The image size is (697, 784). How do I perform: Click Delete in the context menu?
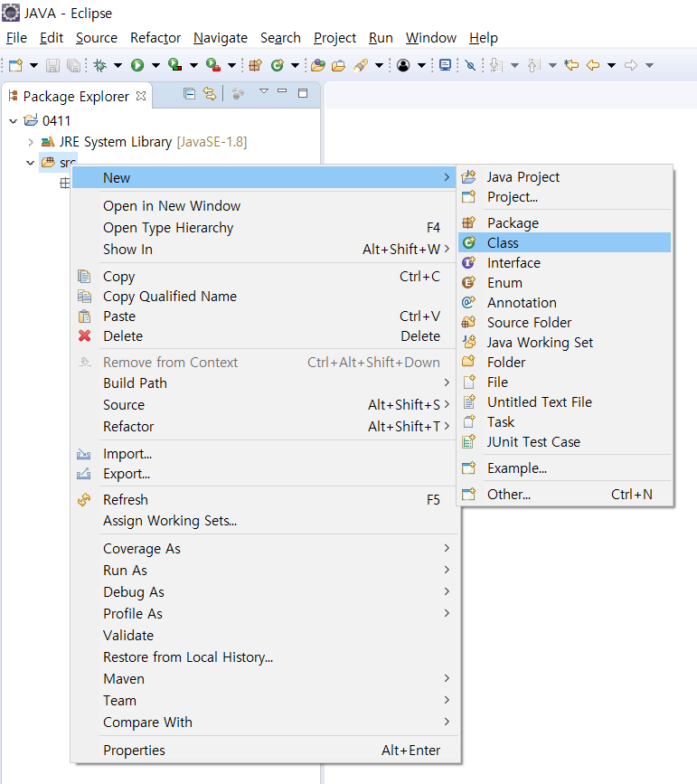coord(266,336)
